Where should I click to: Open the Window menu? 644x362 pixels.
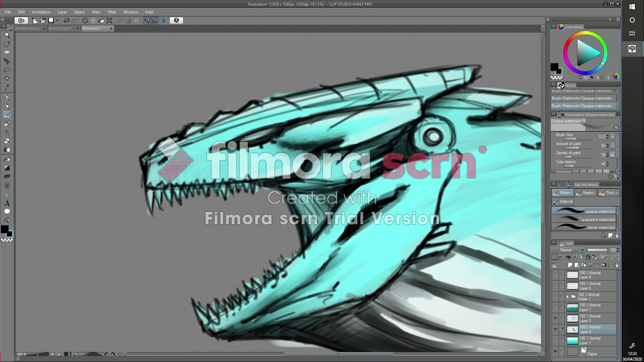[x=131, y=12]
